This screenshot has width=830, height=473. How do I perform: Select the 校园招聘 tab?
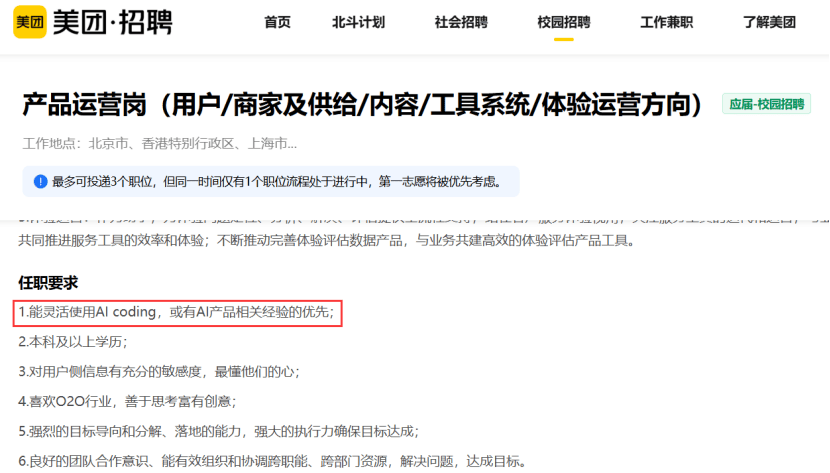(x=564, y=22)
